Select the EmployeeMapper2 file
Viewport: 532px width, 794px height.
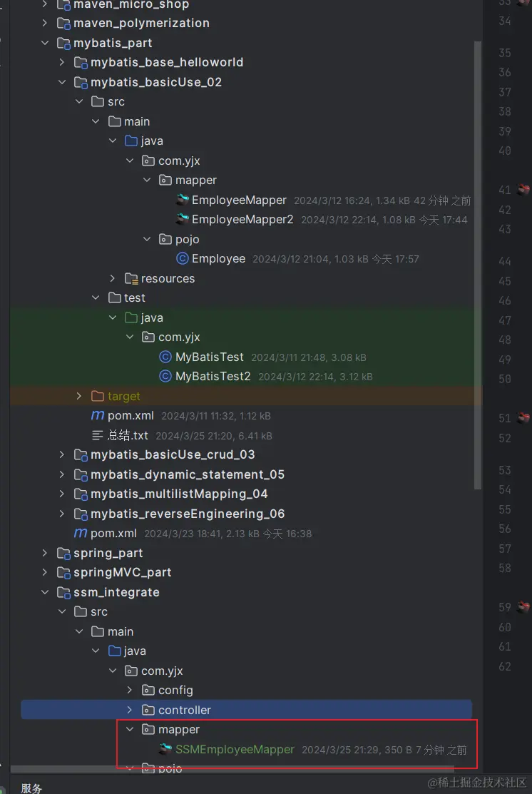click(242, 220)
